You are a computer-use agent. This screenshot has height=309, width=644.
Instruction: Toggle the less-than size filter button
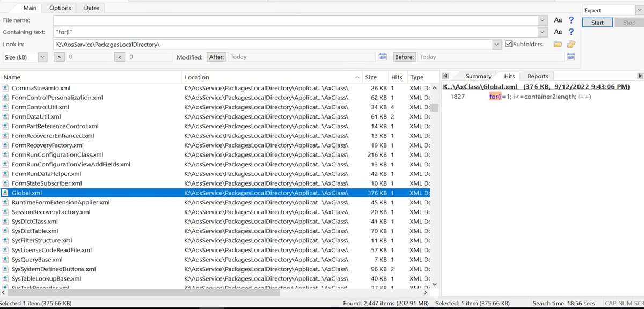point(120,57)
